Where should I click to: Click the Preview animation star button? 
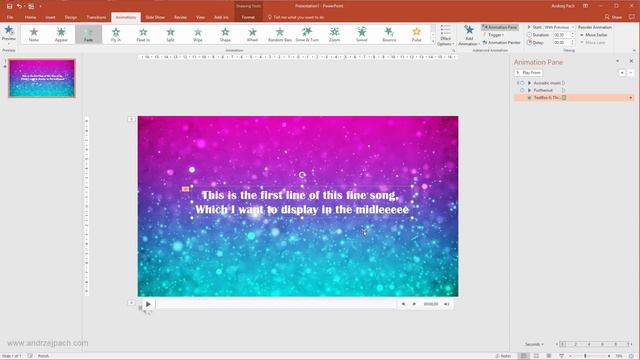click(x=9, y=33)
